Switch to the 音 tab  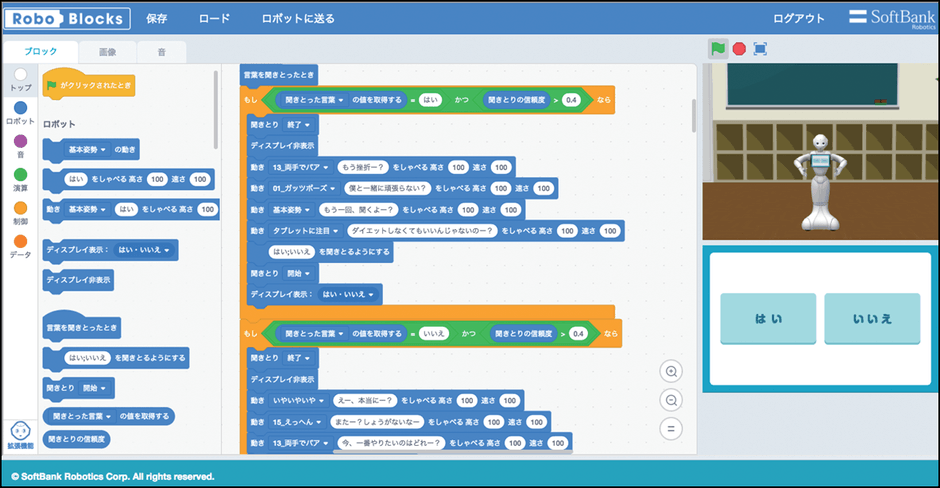(160, 51)
